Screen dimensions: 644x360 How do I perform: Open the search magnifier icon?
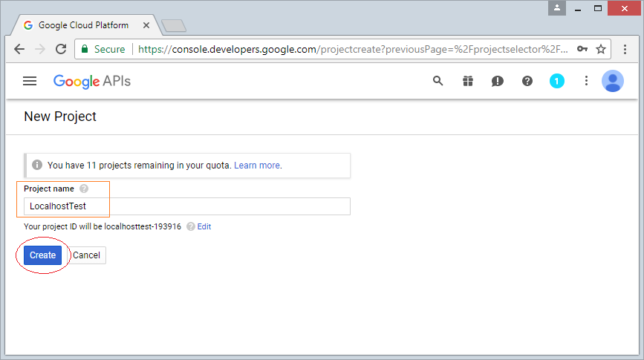tap(438, 81)
